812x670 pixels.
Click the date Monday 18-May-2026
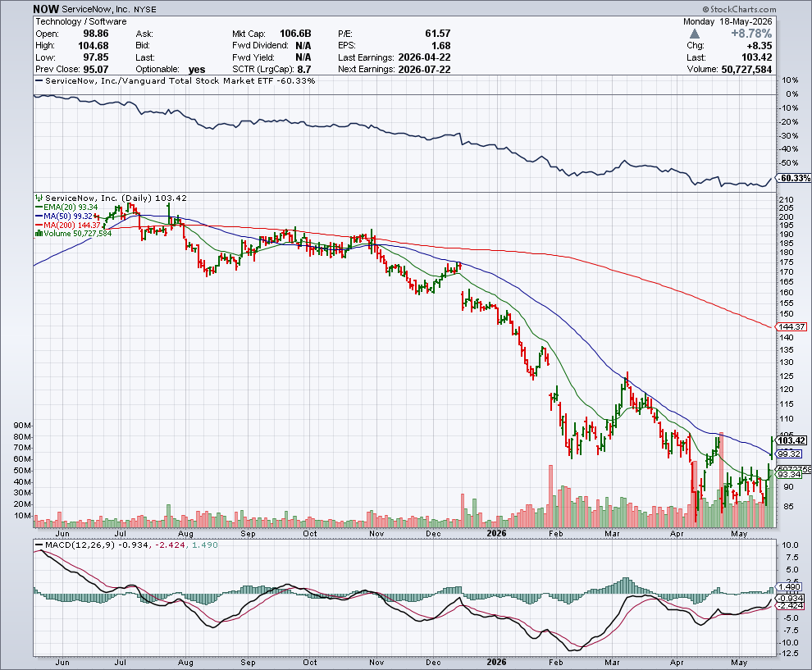pos(727,21)
